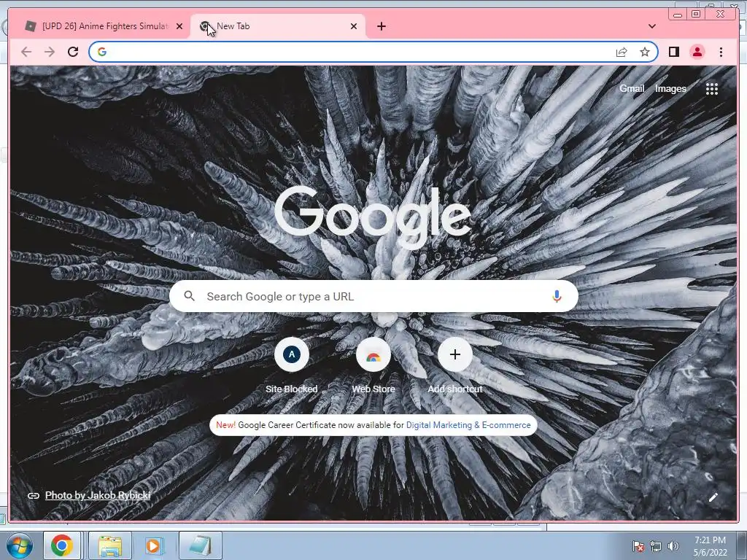Expand the tab search dropdown arrow
The height and width of the screenshot is (560, 747).
[652, 26]
